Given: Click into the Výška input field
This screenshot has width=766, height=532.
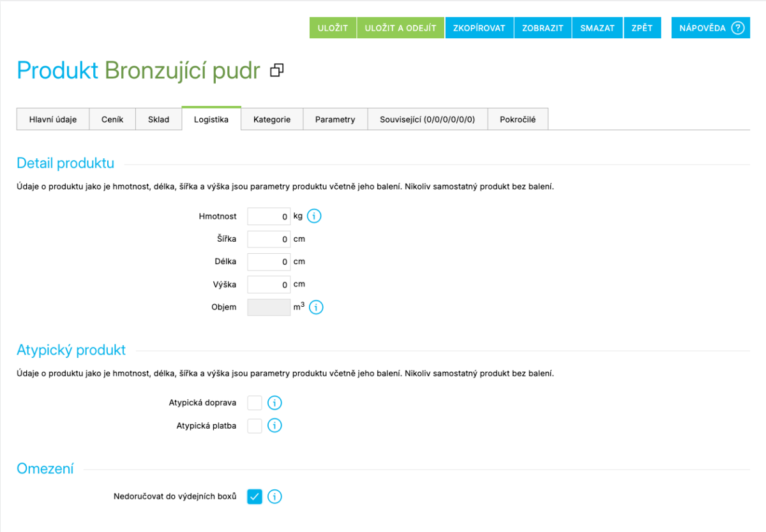Looking at the screenshot, I should (269, 284).
